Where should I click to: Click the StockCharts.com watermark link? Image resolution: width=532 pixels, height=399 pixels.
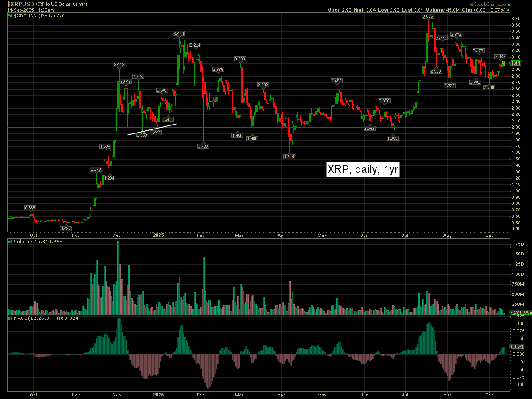(x=506, y=4)
